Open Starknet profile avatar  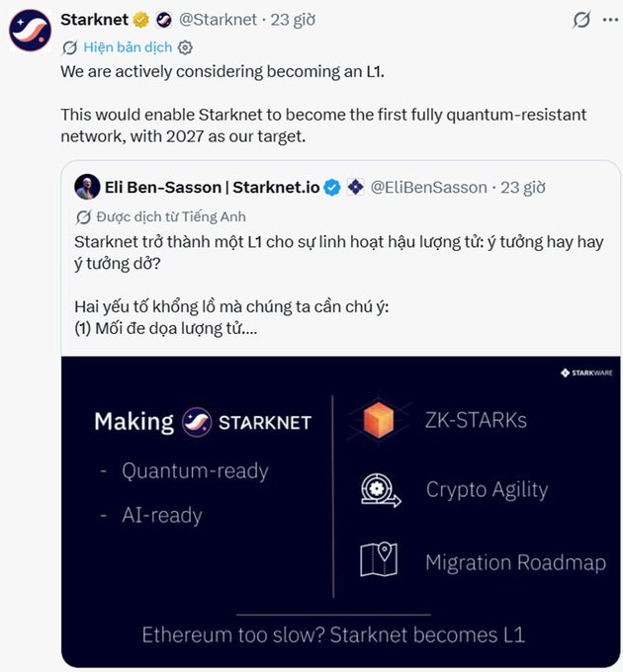pos(30,31)
